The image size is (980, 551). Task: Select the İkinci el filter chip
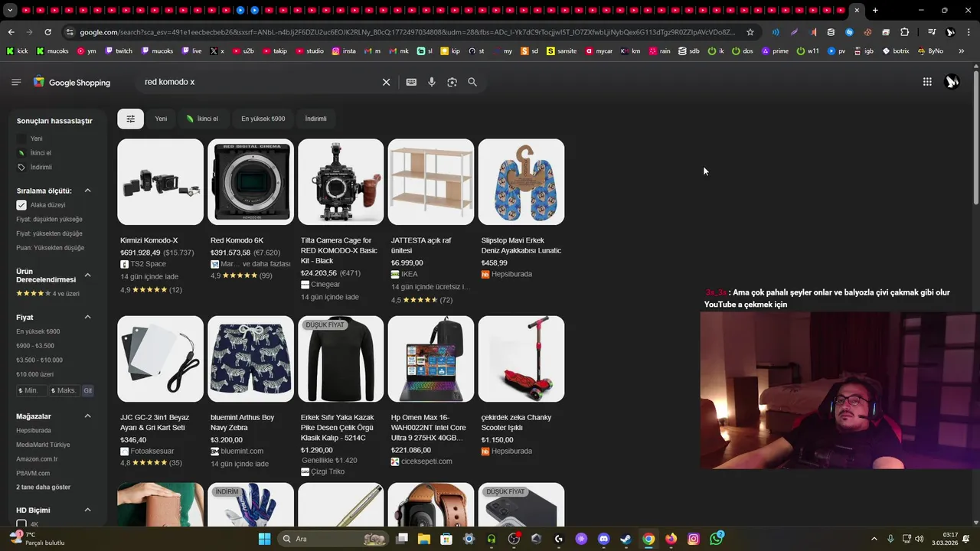202,119
